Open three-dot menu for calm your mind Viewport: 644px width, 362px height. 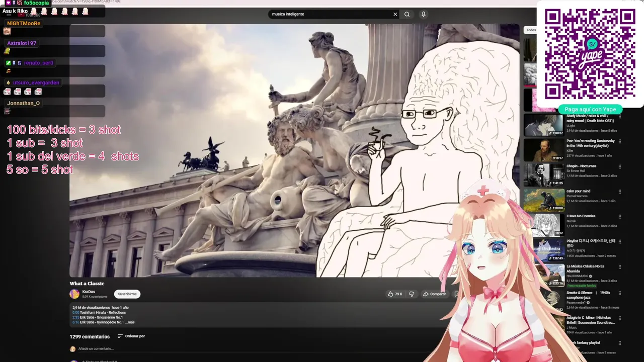coord(620,192)
